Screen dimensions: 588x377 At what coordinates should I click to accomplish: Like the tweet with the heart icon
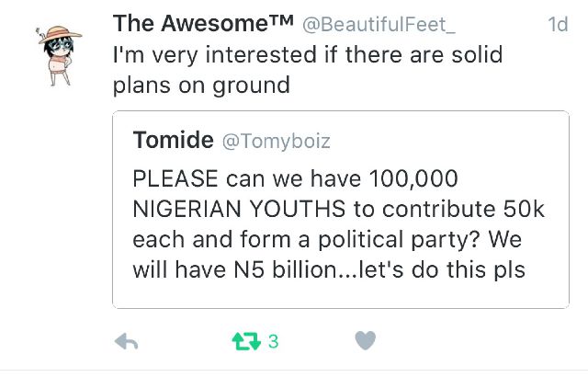365,341
